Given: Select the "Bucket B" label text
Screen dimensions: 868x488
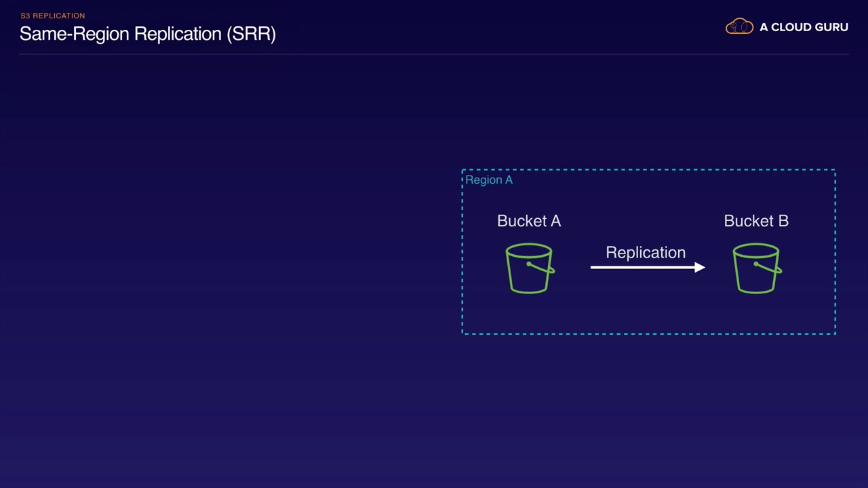Looking at the screenshot, I should tap(756, 221).
